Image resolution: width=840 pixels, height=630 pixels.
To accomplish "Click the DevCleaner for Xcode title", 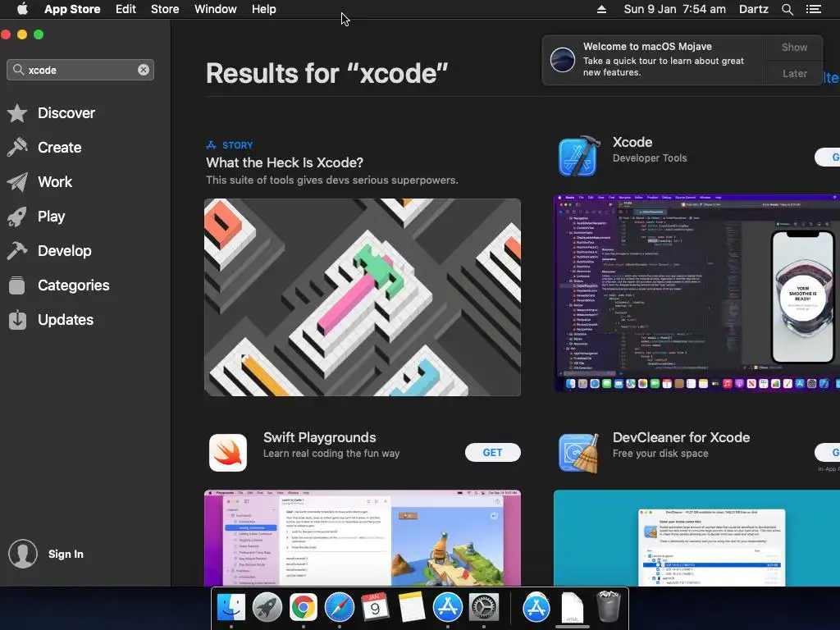I will [x=681, y=437].
